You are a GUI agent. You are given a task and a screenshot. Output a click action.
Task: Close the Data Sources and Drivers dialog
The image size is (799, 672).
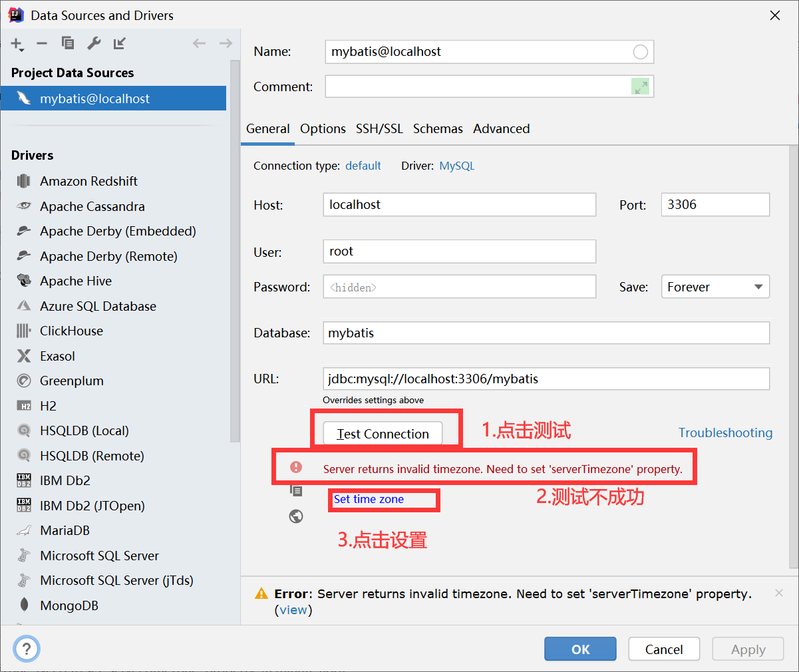pyautogui.click(x=775, y=15)
